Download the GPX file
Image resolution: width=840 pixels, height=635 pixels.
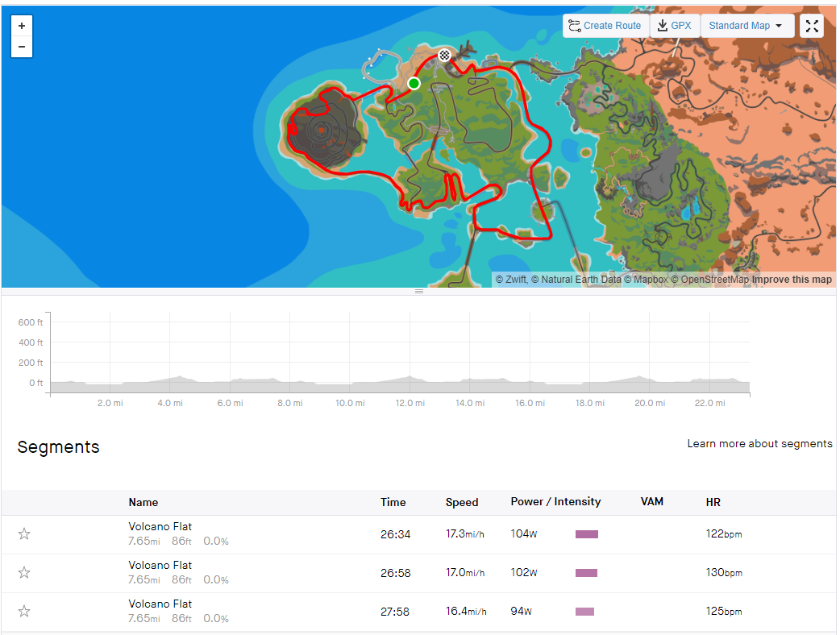[x=675, y=26]
